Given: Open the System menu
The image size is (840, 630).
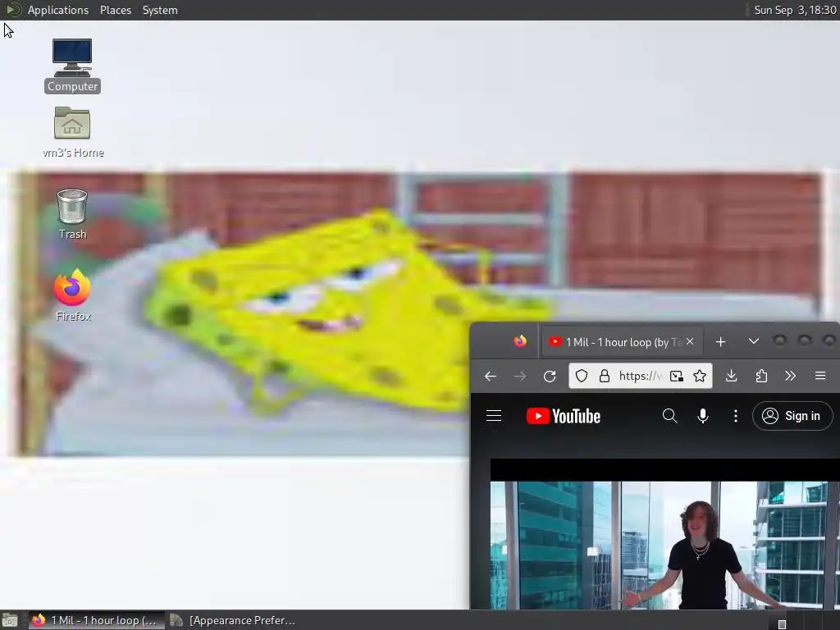Looking at the screenshot, I should 160,10.
